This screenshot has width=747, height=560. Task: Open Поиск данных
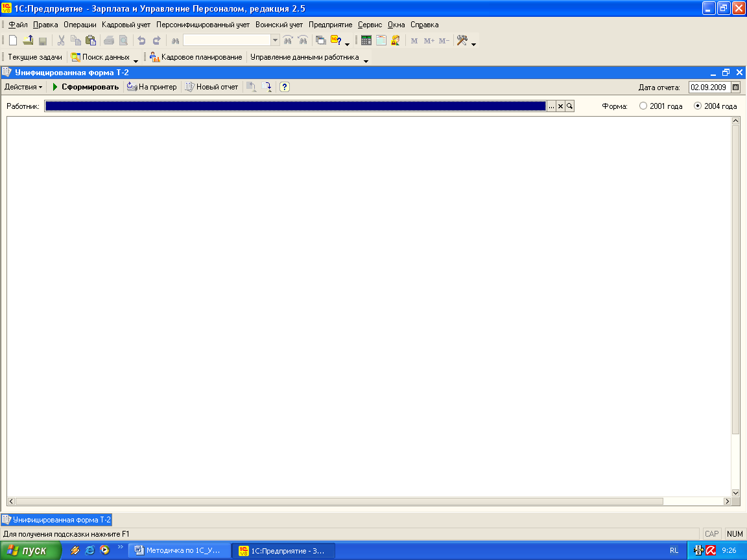pos(101,57)
